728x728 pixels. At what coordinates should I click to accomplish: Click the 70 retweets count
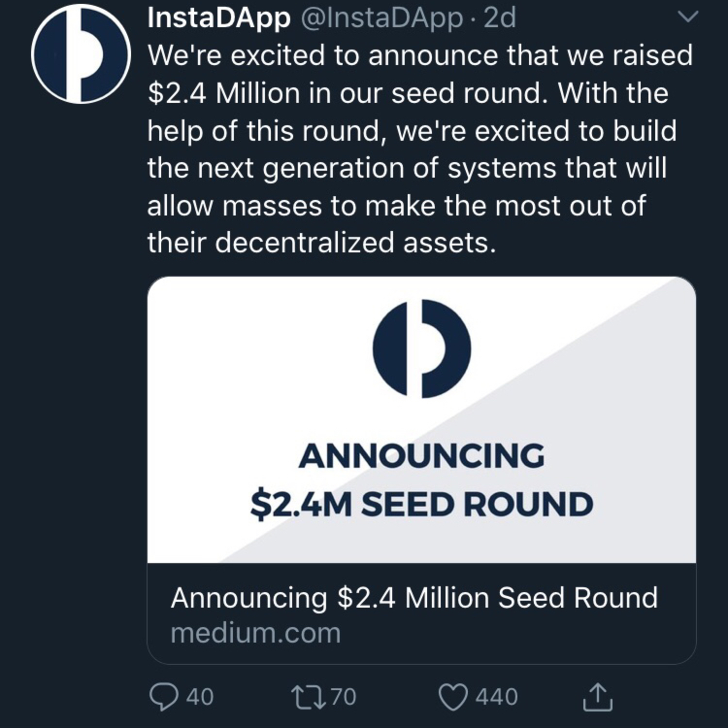pyautogui.click(x=344, y=697)
